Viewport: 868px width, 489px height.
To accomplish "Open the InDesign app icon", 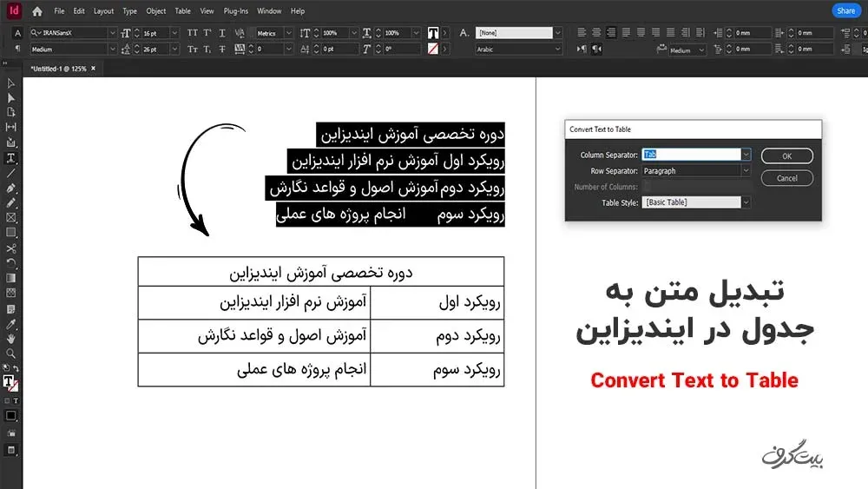I will click(13, 10).
